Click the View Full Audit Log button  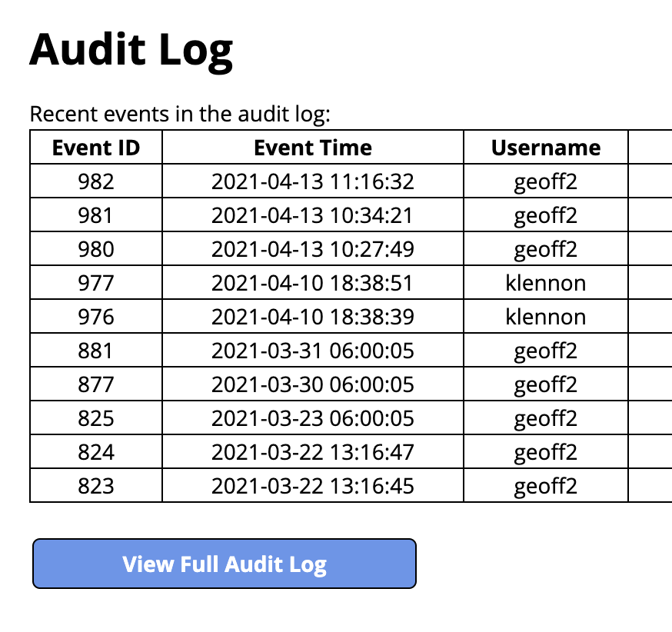(224, 564)
